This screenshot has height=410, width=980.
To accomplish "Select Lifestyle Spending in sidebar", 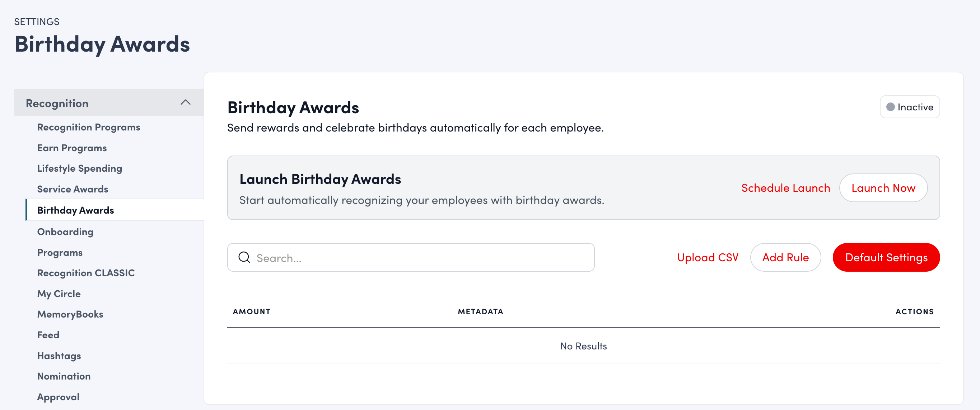I will tap(79, 168).
